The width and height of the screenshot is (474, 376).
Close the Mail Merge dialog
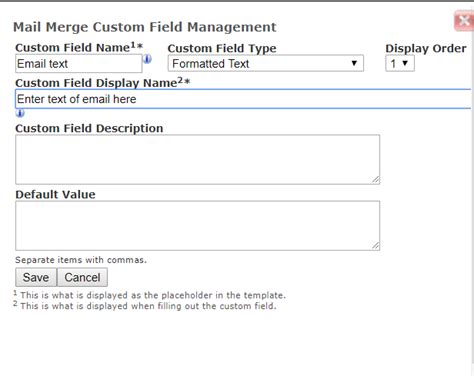tap(464, 21)
